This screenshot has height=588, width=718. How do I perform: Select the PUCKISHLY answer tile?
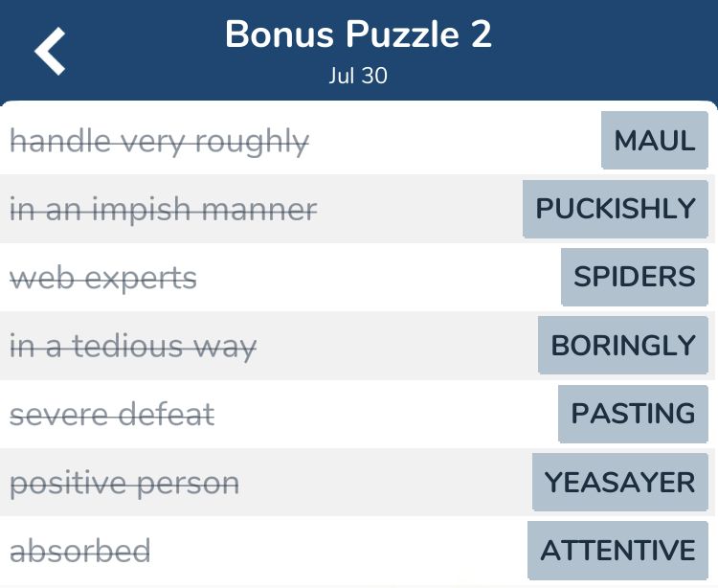click(616, 209)
